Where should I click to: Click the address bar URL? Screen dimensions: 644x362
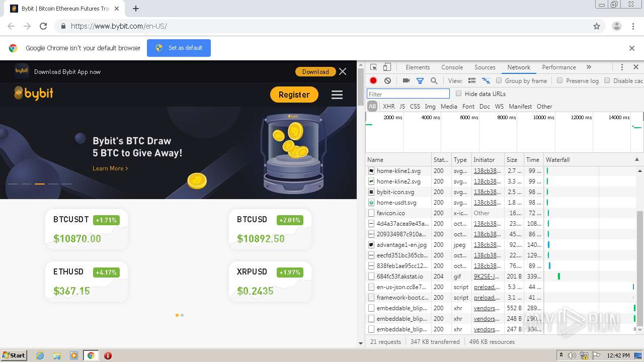click(x=119, y=26)
